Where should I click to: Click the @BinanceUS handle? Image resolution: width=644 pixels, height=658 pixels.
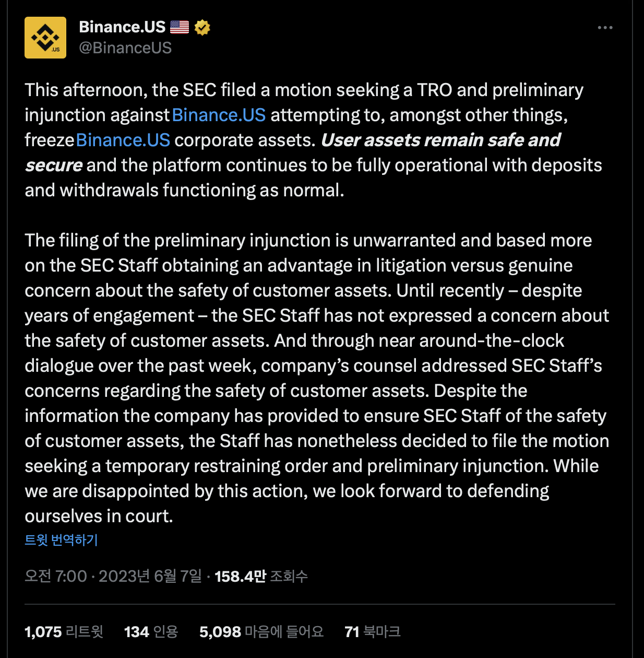[x=125, y=48]
